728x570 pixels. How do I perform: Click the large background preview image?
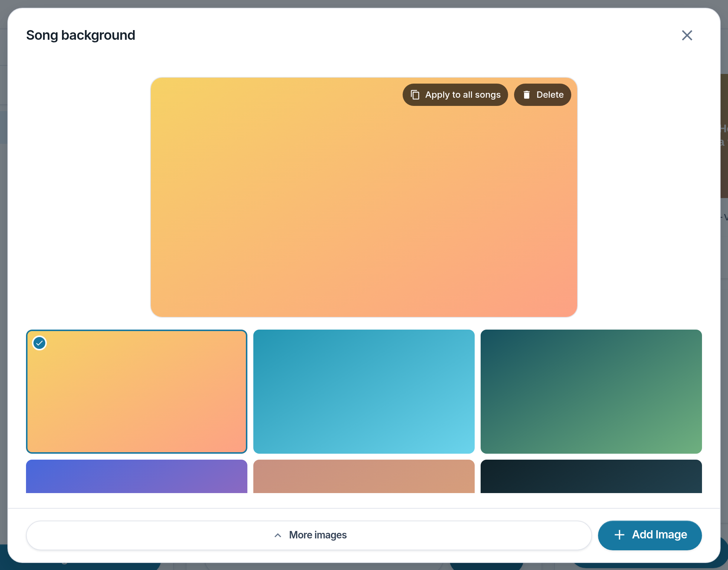coord(364,197)
